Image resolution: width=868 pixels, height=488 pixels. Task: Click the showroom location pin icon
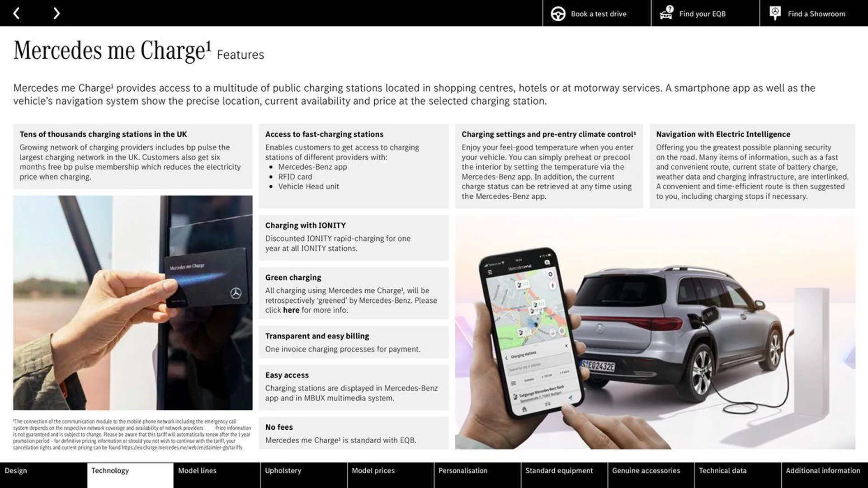(775, 13)
